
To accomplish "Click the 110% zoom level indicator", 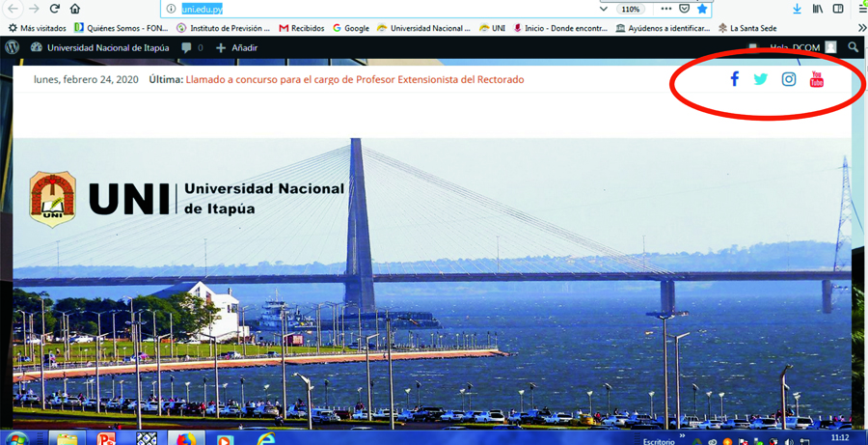I will click(x=630, y=9).
